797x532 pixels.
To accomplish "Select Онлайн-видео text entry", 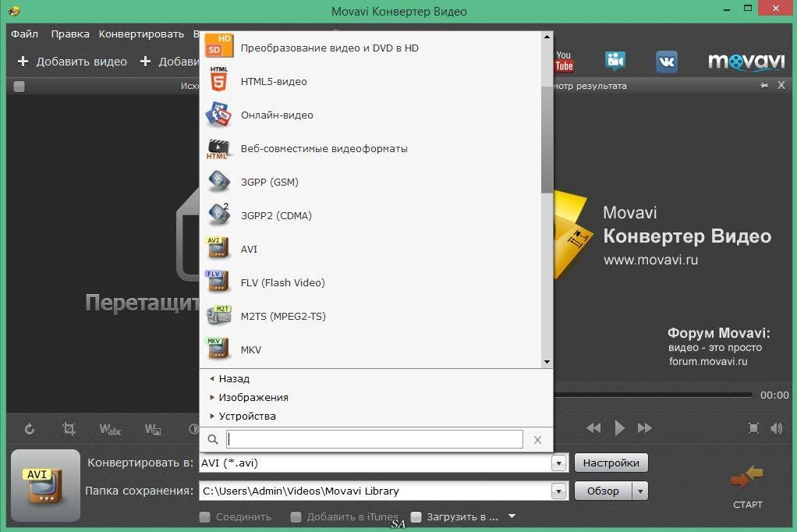I will click(277, 115).
